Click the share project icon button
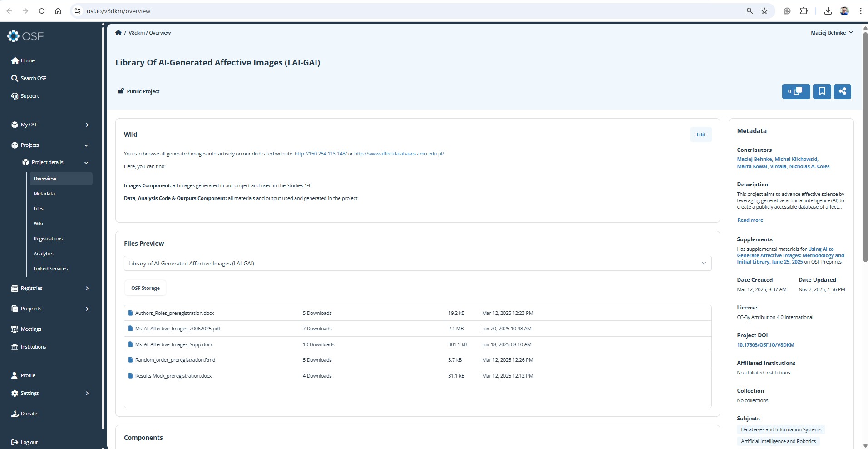 (842, 91)
